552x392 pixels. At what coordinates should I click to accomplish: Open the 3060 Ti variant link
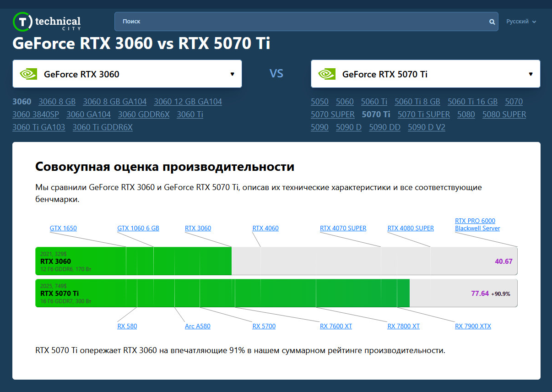click(x=190, y=114)
